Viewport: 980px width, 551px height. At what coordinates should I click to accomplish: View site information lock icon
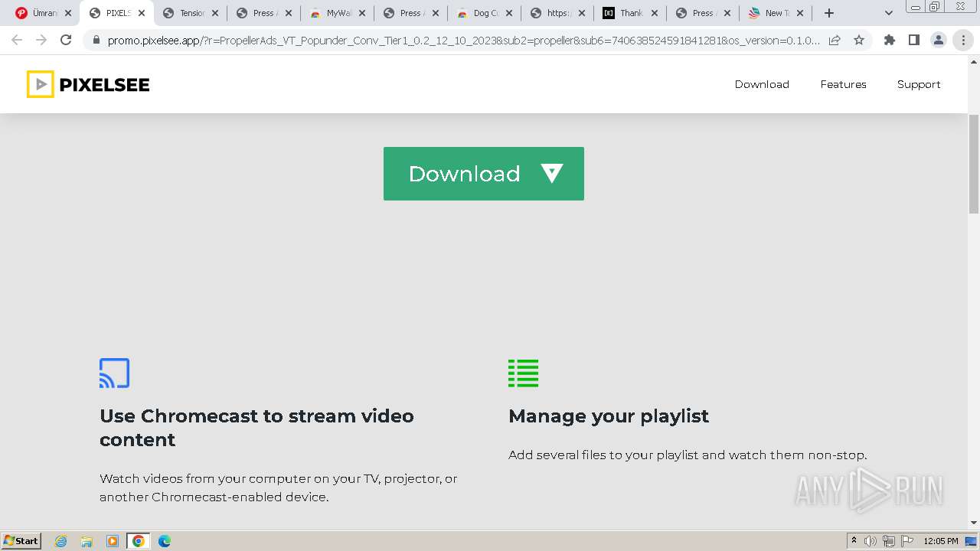click(96, 40)
